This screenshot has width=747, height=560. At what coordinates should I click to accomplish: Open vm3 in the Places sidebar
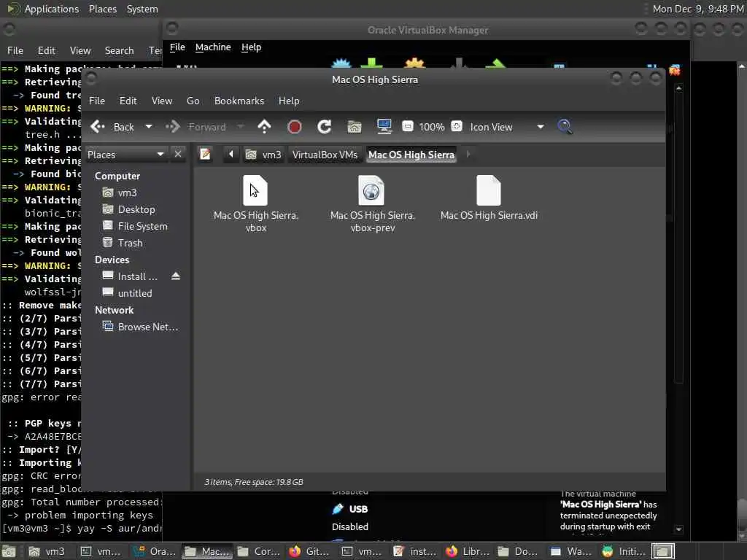[x=127, y=192]
